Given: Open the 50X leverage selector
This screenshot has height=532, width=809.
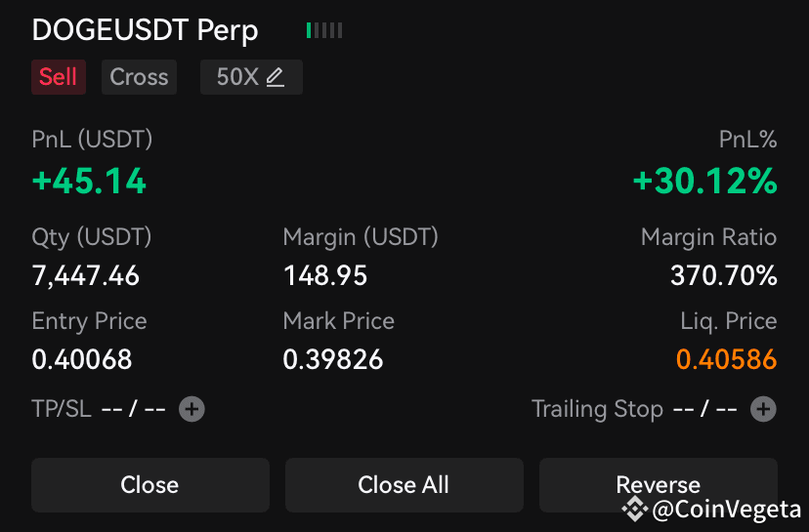Looking at the screenshot, I should pos(251,77).
